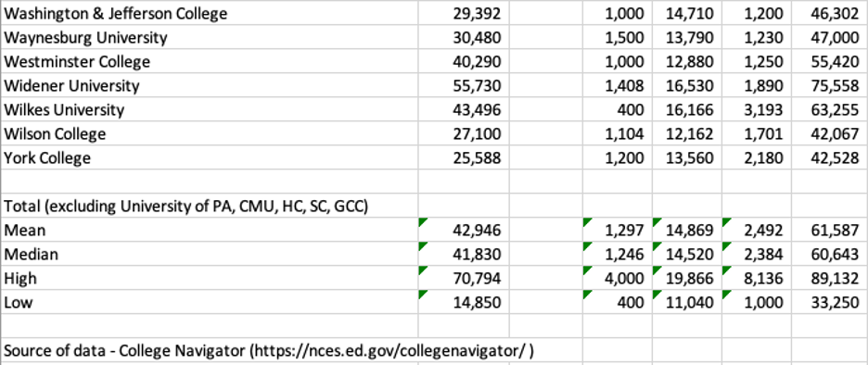Screen dimensions: 868x365
Task: Click the Waynesburg University name cell
Action: tap(210, 38)
